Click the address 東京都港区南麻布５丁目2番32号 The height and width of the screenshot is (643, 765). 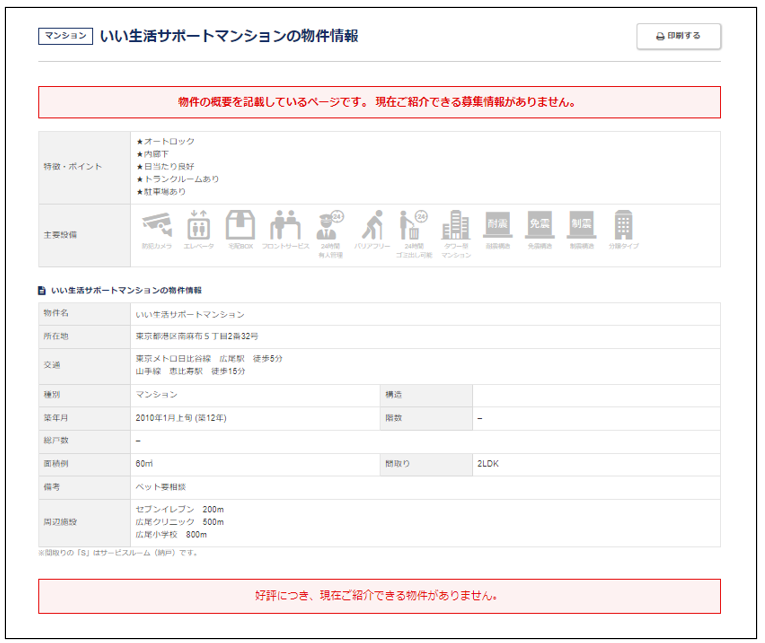(x=197, y=336)
